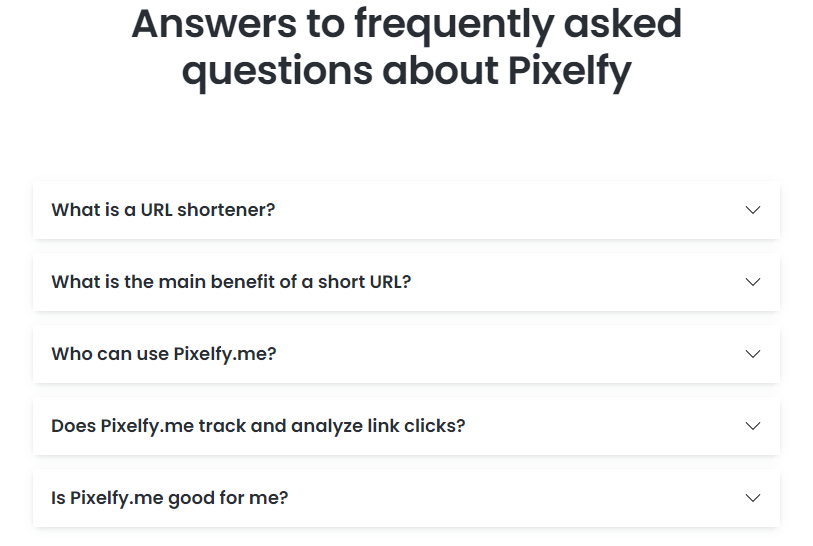The height and width of the screenshot is (546, 813).
Task: Expand 'Who can use Pixelfy.me?' question
Action: (163, 354)
